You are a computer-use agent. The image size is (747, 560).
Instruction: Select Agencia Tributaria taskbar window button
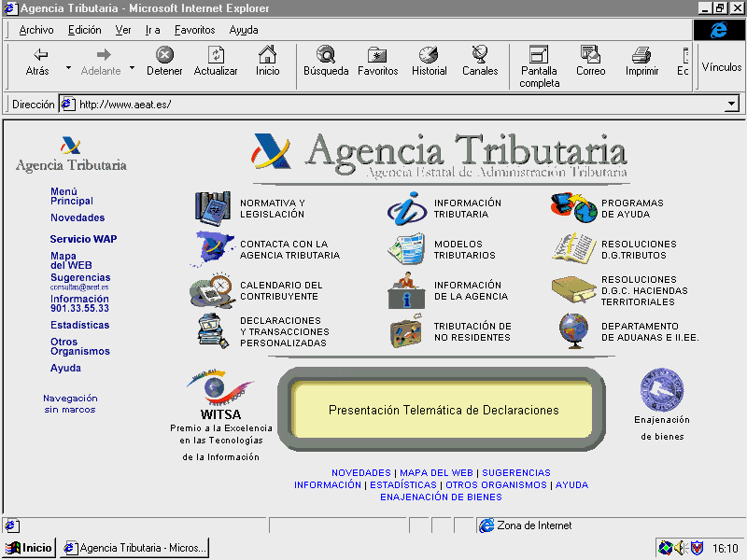[x=134, y=548]
